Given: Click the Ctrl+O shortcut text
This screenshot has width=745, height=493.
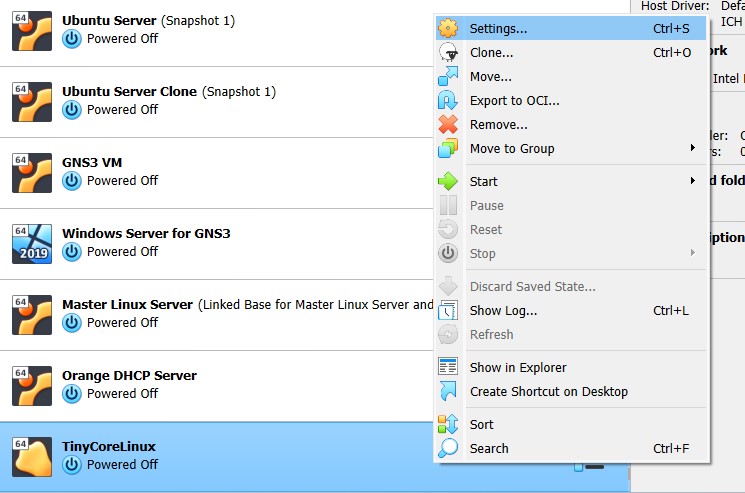Looking at the screenshot, I should point(672,52).
